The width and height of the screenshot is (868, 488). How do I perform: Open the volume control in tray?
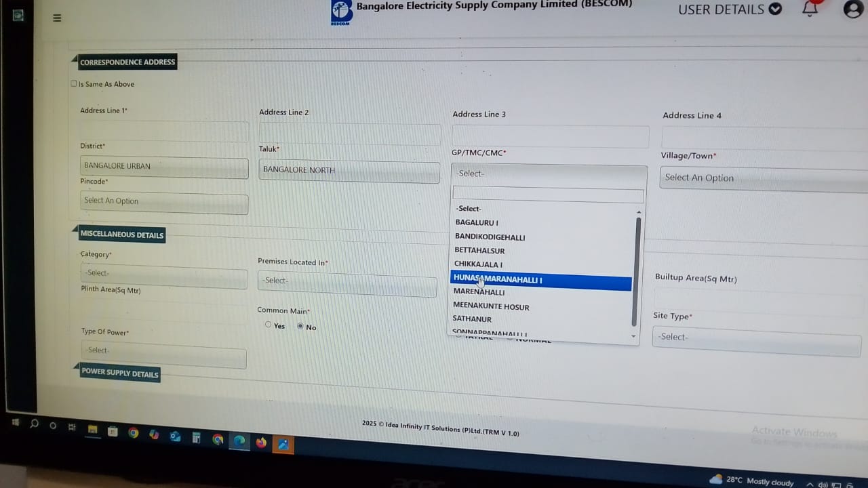click(x=823, y=485)
